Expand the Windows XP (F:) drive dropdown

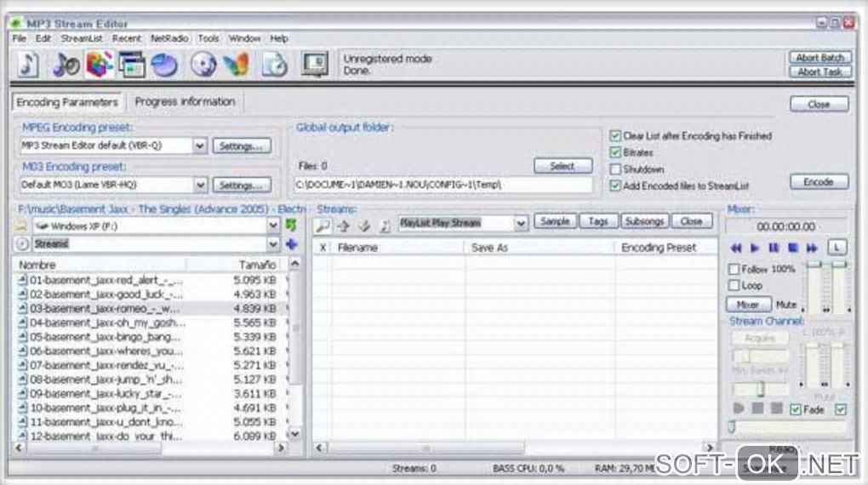coord(273,225)
